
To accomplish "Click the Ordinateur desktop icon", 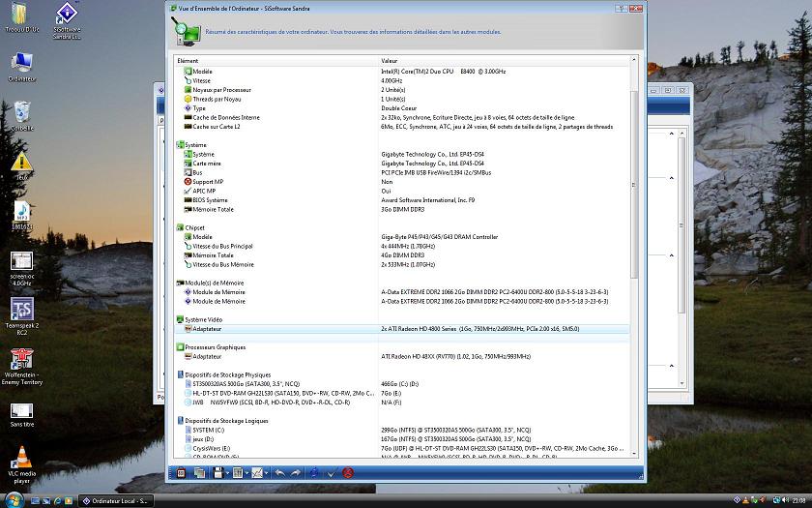I will [x=21, y=67].
